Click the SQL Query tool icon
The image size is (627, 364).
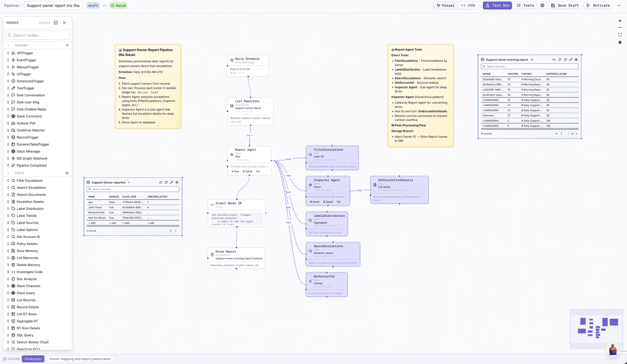13,335
